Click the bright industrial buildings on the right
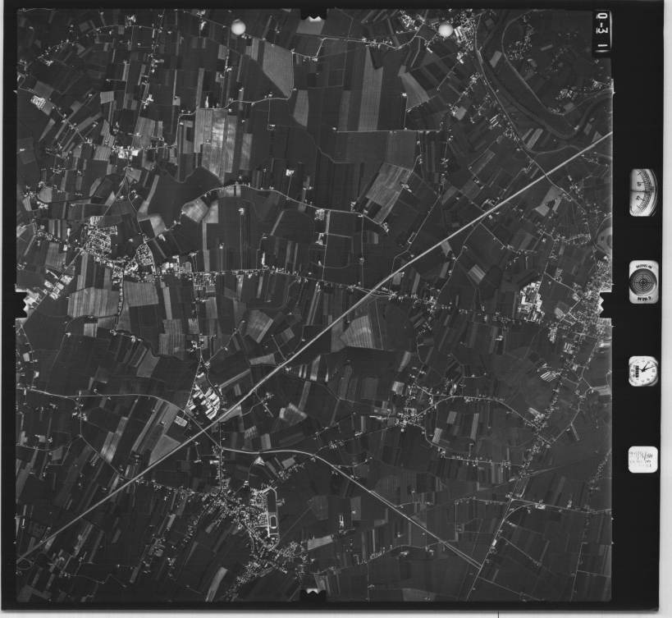This screenshot has height=618, width=672. coord(532,300)
